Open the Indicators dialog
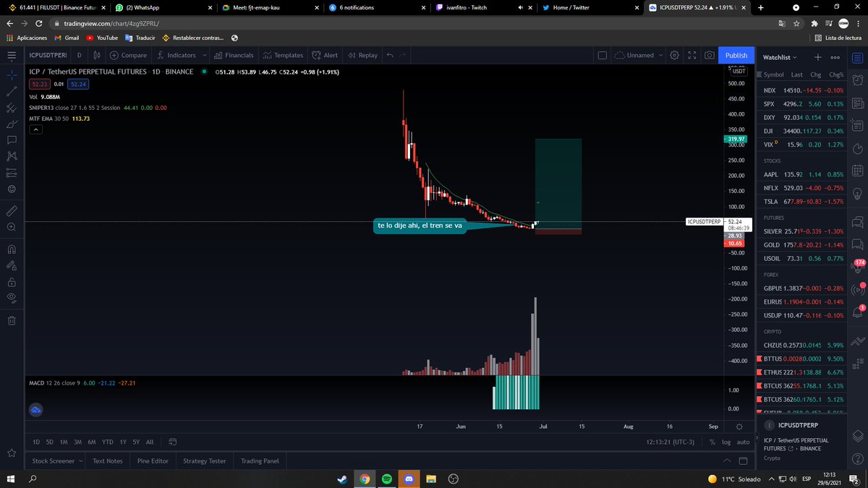 (176, 55)
